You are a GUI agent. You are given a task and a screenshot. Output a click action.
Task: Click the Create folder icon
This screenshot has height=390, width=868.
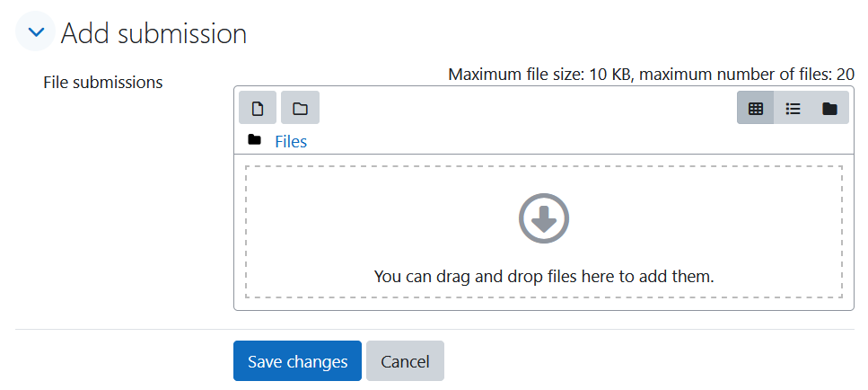coord(300,108)
